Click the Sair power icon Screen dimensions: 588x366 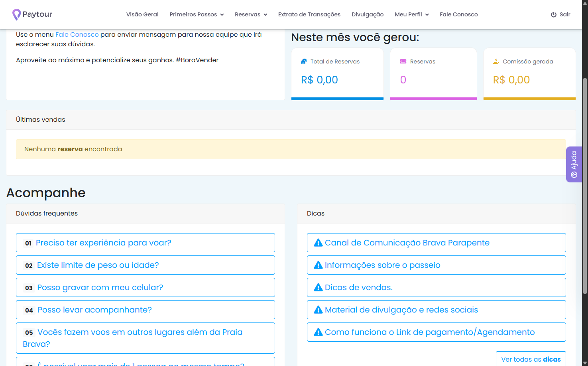[x=554, y=14]
